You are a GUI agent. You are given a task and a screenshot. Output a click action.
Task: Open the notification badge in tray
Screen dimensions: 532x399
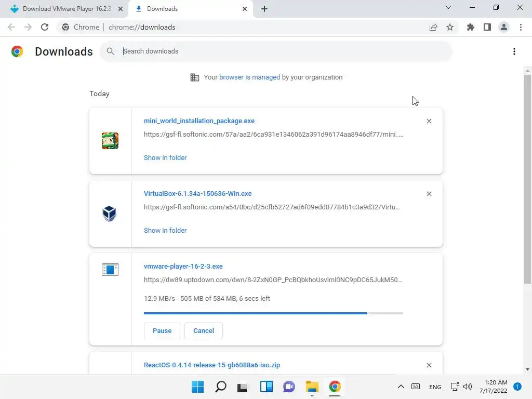pos(517,387)
